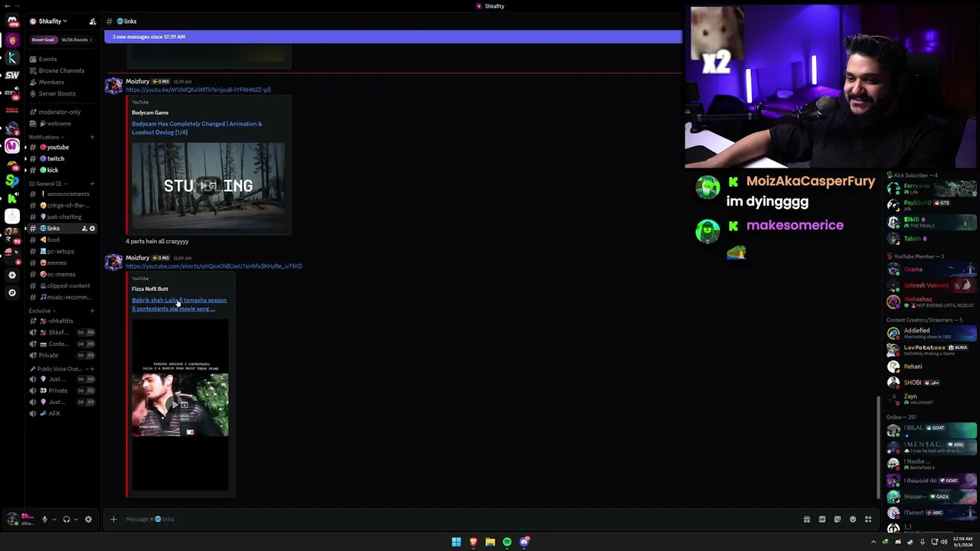The width and height of the screenshot is (980, 551).
Task: Click Windows Start button
Action: (456, 542)
